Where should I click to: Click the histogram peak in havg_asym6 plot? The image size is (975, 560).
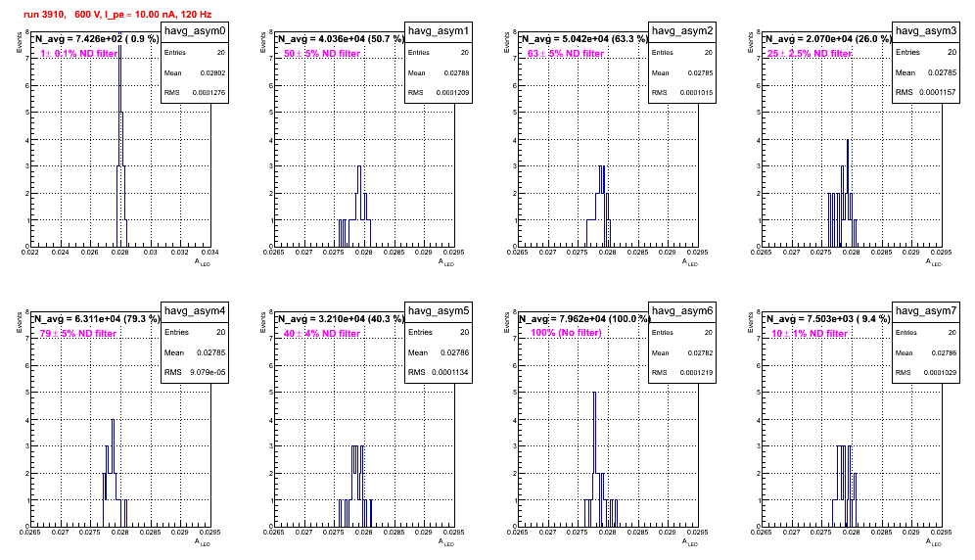pos(594,393)
